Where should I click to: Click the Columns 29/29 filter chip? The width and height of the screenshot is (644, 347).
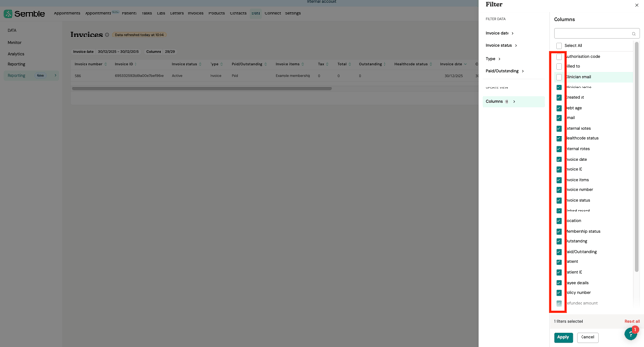[x=161, y=52]
